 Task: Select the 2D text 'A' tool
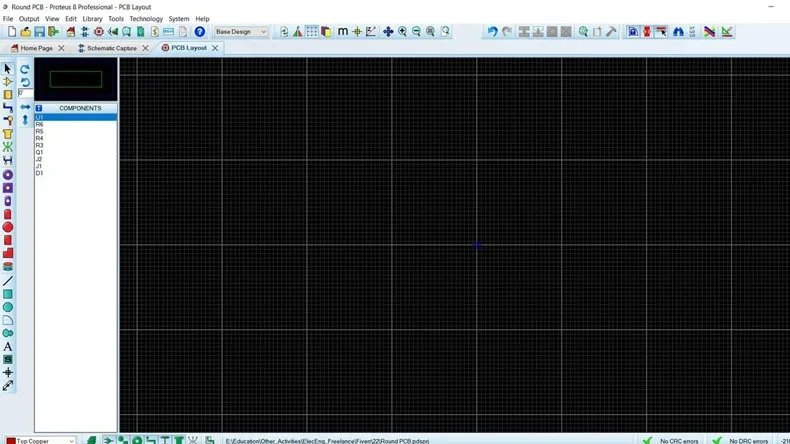tap(8, 347)
